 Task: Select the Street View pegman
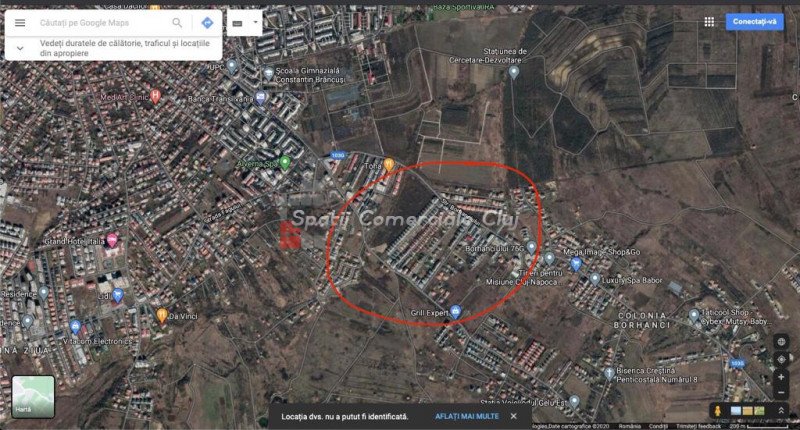coord(717,411)
